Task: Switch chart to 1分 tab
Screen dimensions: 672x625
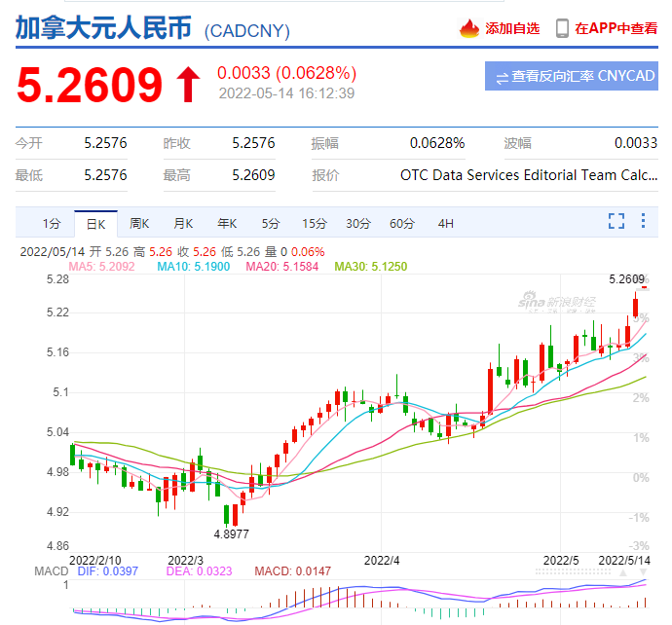Action: [x=52, y=223]
